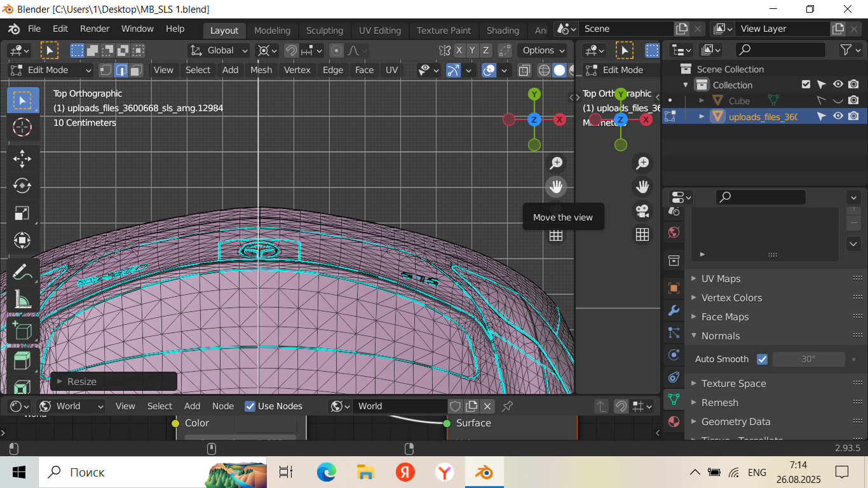This screenshot has height=488, width=868.
Task: Adjust the Auto Smooth 30° angle field
Action: pyautogui.click(x=808, y=359)
